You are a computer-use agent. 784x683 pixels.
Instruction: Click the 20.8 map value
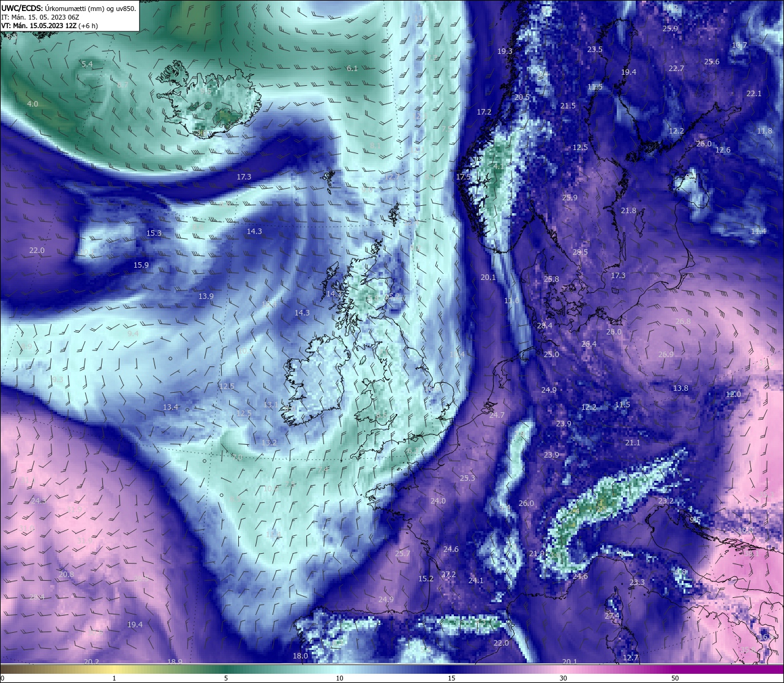[x=66, y=575]
